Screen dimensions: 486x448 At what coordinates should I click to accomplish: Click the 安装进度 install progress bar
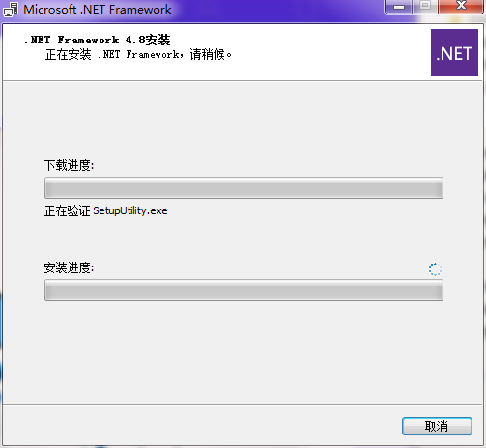click(x=243, y=291)
